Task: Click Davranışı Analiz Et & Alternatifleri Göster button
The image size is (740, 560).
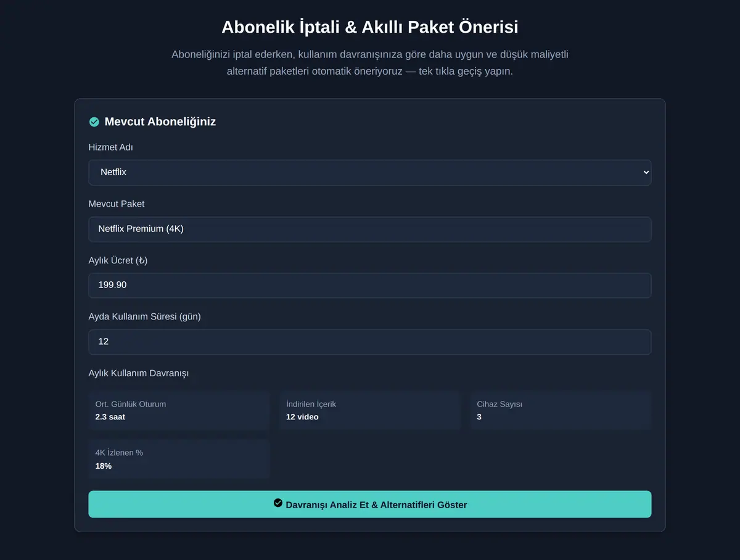Action: click(370, 504)
